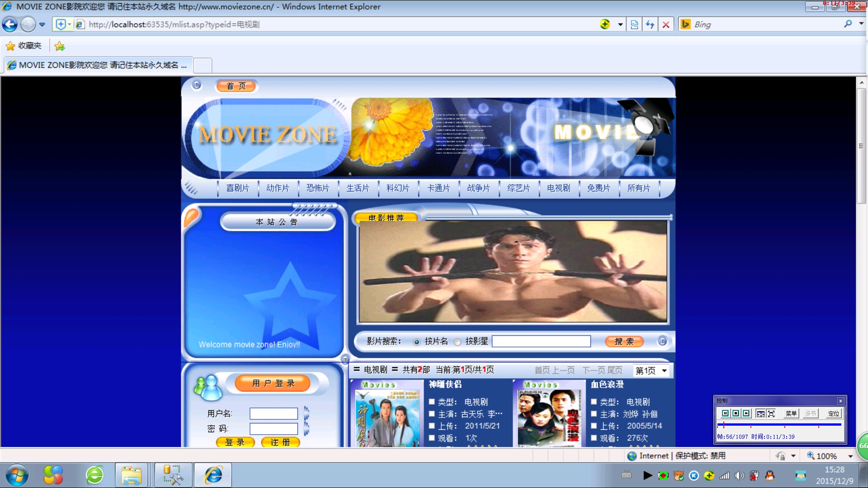868x488 pixels.
Task: Click the fullscreen icon in 控制 panel
Action: [771, 413]
